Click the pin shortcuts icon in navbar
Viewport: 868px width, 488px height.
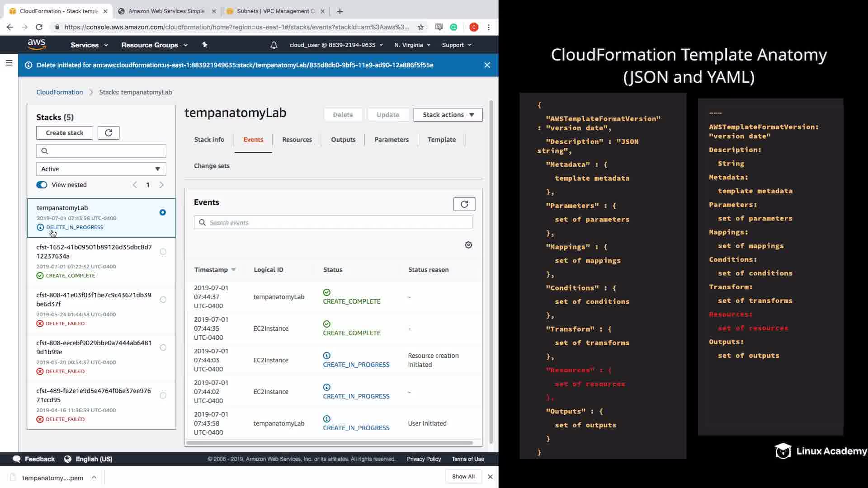coord(205,45)
